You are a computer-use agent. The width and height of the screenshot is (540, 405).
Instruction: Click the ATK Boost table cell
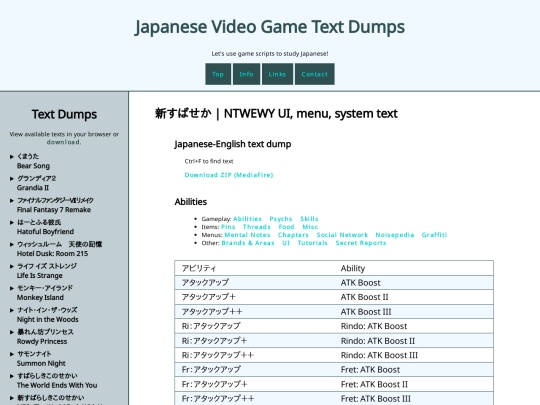point(414,283)
